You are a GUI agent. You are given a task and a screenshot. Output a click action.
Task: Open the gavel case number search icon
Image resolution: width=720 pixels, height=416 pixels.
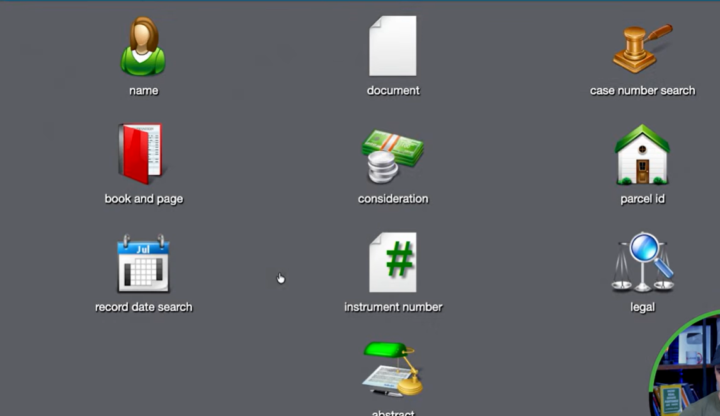tap(642, 48)
